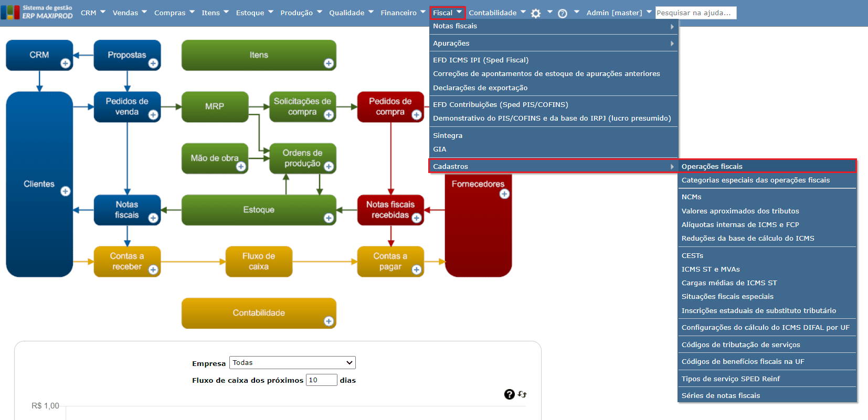Click the plus icon on Notas fiscais block
868x420 pixels.
[153, 218]
